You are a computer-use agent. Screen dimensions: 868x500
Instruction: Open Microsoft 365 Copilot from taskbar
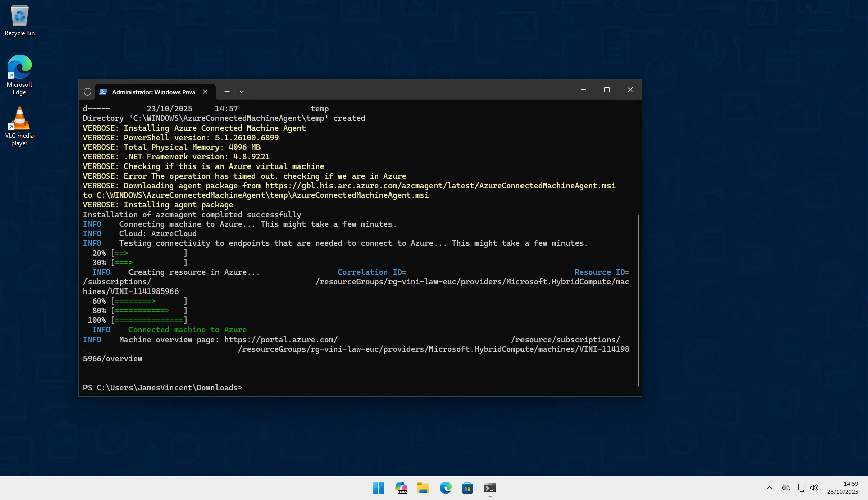(x=401, y=488)
